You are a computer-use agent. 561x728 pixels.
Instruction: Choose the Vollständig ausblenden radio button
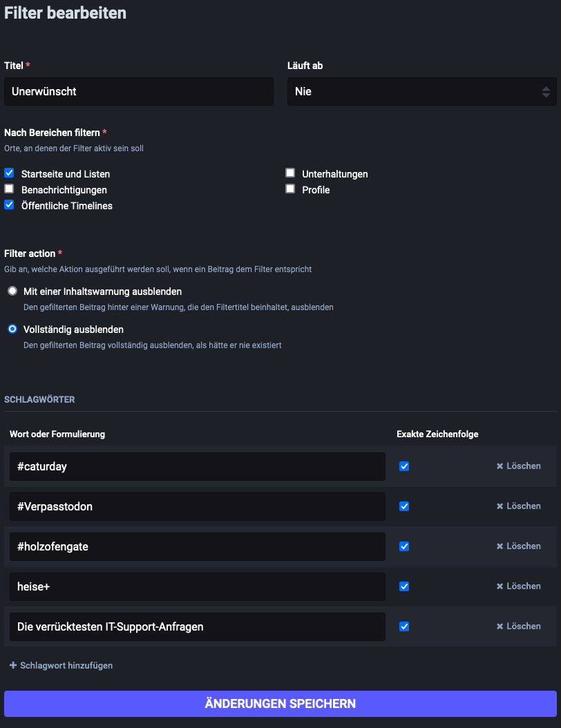[x=12, y=329]
